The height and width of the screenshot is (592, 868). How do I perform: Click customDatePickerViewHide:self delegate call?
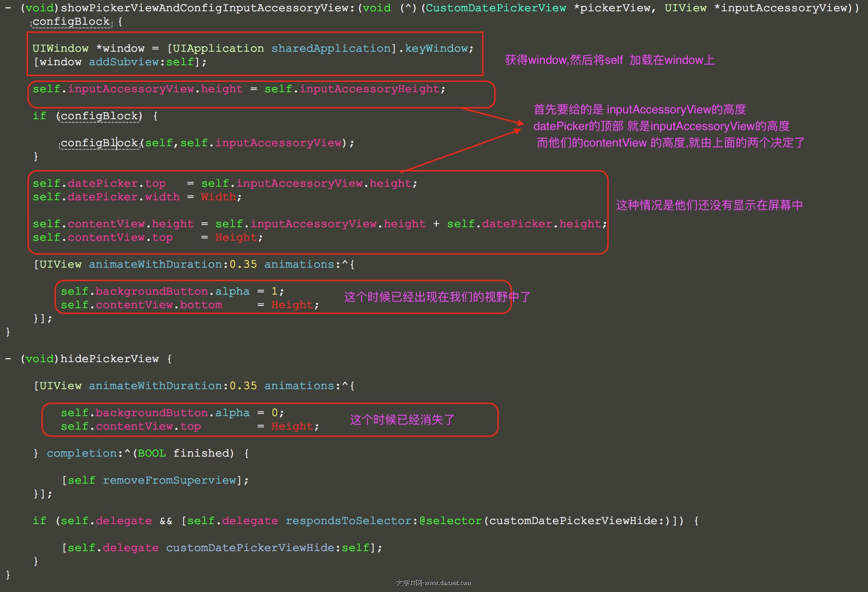tap(267, 548)
